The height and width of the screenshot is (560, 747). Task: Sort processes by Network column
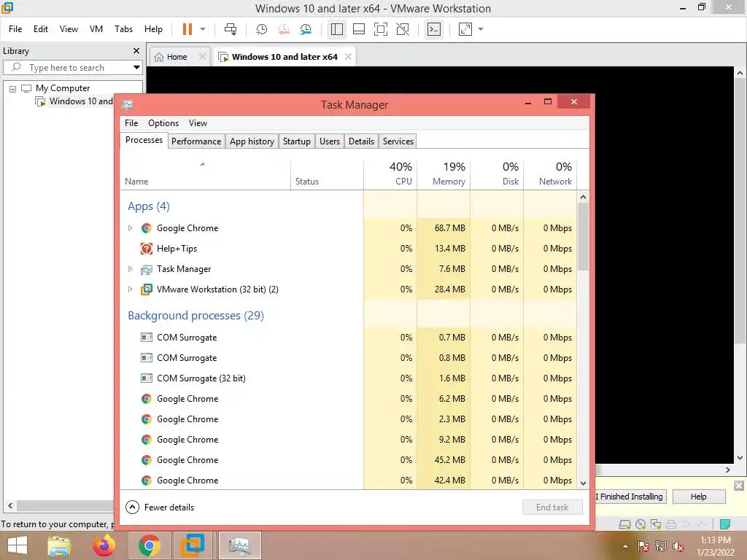point(551,174)
